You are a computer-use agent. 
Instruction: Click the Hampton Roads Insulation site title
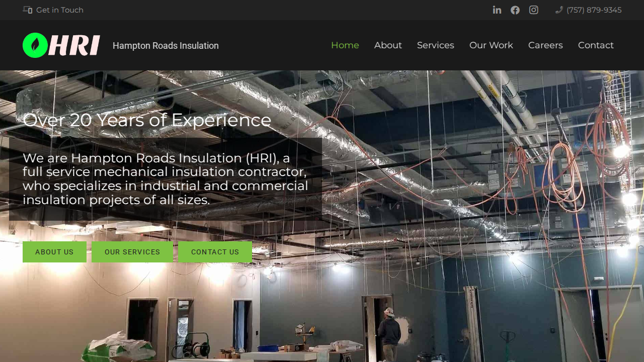click(x=166, y=46)
